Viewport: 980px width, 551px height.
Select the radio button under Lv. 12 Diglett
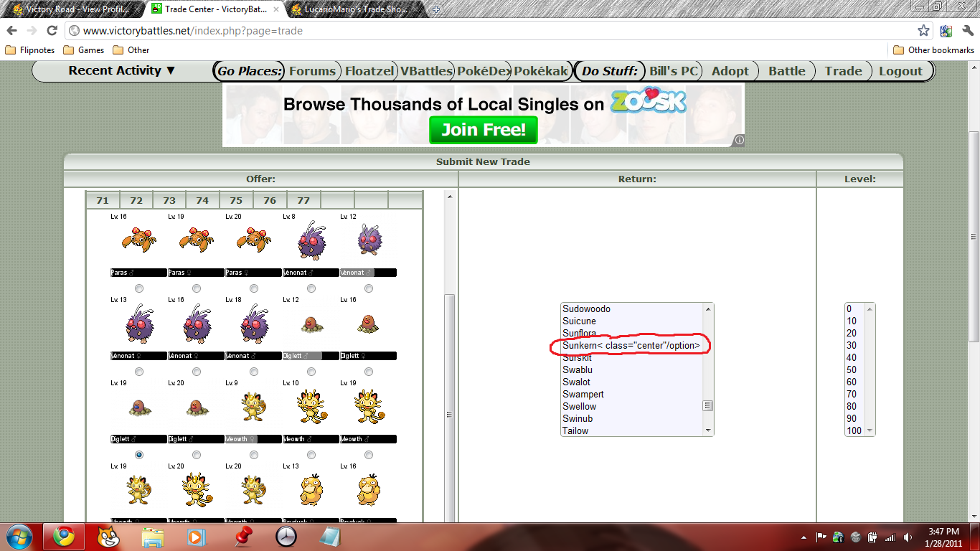pyautogui.click(x=311, y=372)
